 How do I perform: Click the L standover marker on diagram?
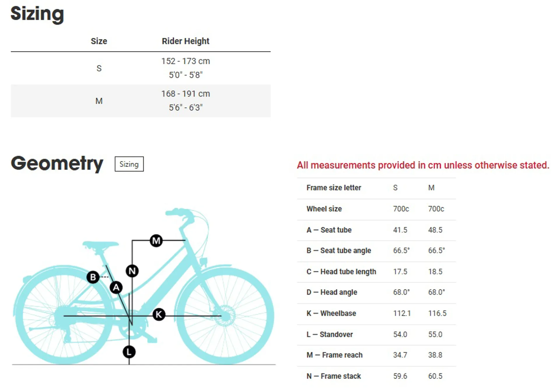click(x=129, y=352)
